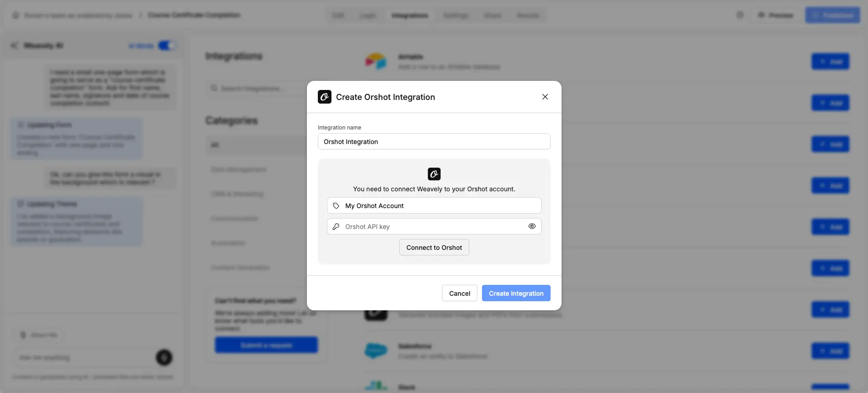Viewport: 868px width, 393px height.
Task: Focus the Ask me anything chat input
Action: pyautogui.click(x=84, y=358)
